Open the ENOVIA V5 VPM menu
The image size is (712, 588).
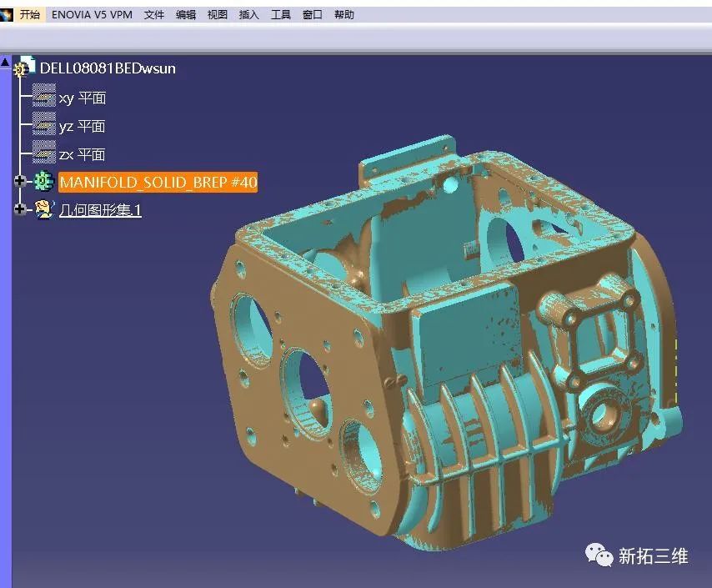[x=93, y=14]
